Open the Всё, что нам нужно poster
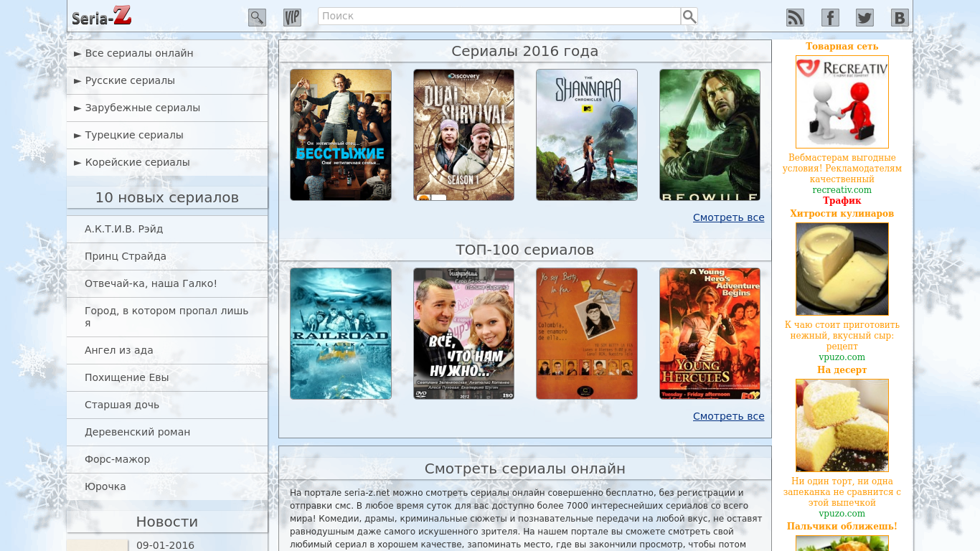 [463, 334]
